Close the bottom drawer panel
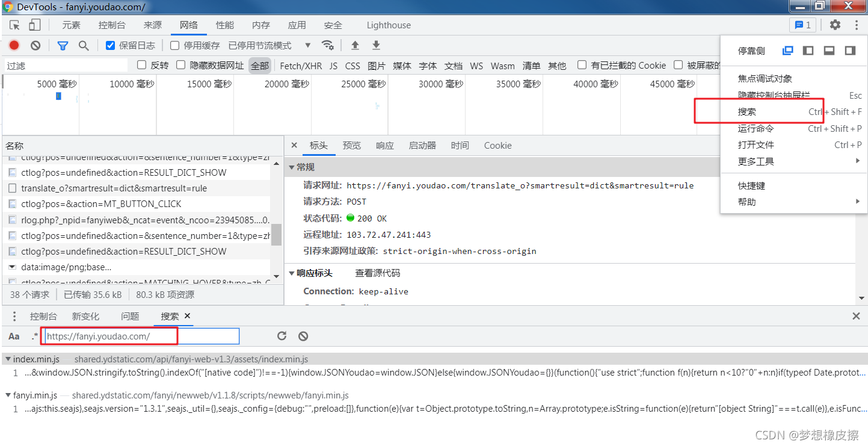Viewport: 868px width, 446px height. (856, 316)
